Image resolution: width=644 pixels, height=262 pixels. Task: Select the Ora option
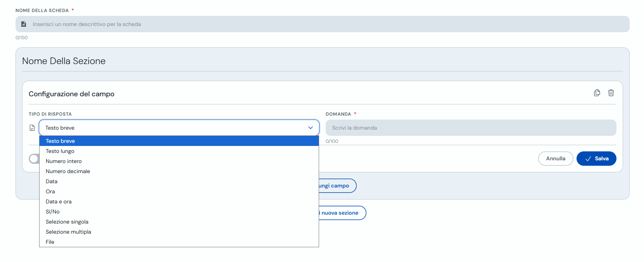(179, 191)
